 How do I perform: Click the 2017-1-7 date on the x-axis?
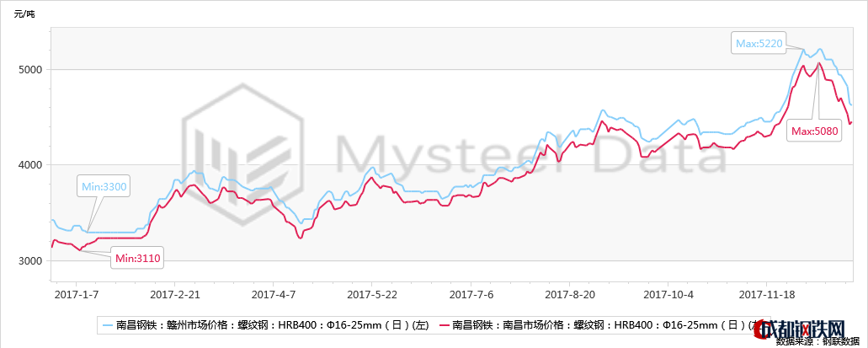click(77, 294)
